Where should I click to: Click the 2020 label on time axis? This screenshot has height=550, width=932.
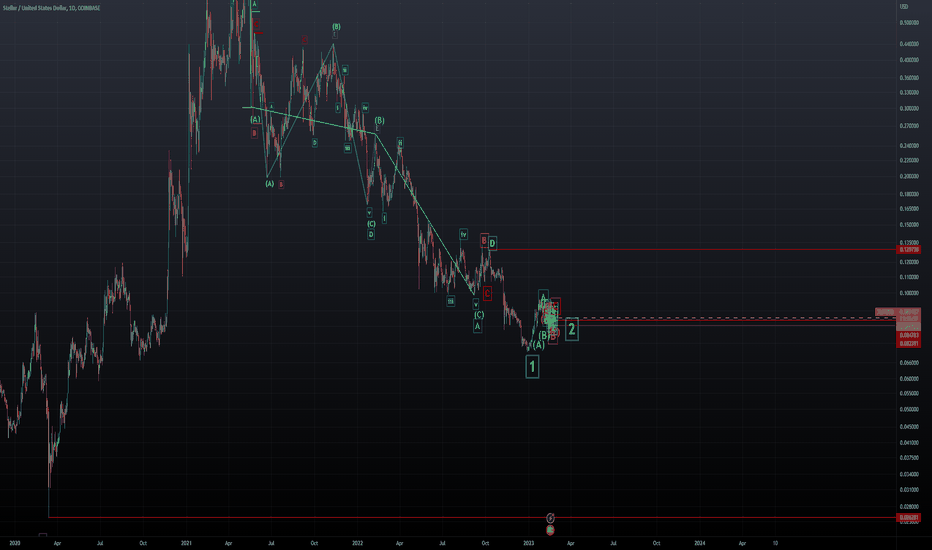point(15,543)
